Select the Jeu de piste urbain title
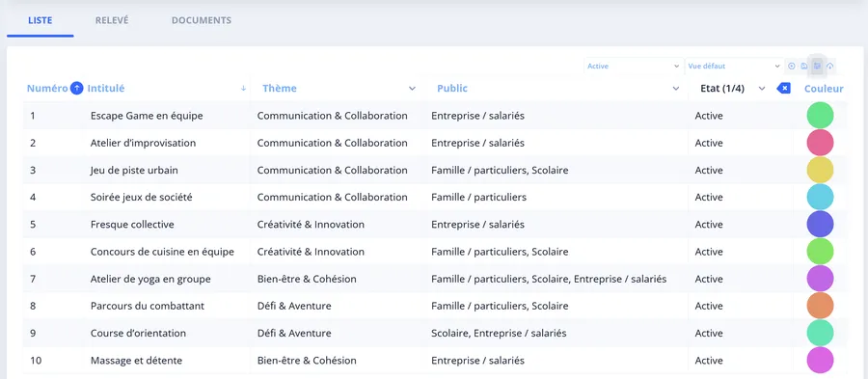868x379 pixels. click(134, 170)
